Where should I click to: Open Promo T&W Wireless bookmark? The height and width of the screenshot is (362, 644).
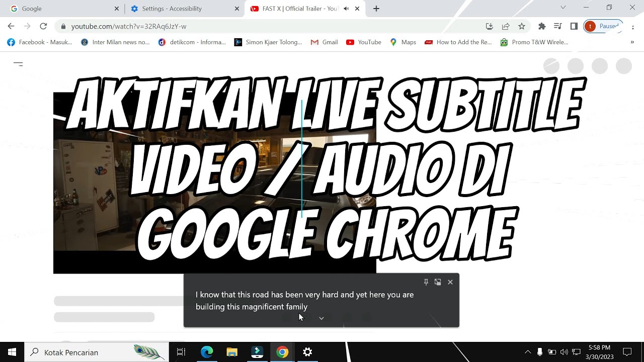[x=534, y=42]
